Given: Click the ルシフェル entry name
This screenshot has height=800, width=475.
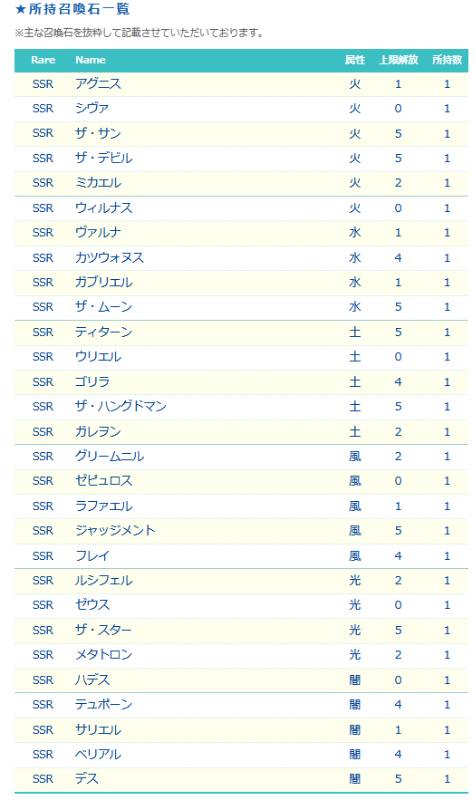Looking at the screenshot, I should click(x=104, y=580).
